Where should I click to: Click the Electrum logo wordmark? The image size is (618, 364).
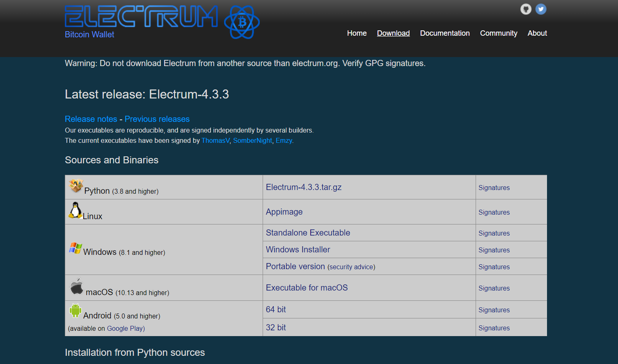pos(142,16)
